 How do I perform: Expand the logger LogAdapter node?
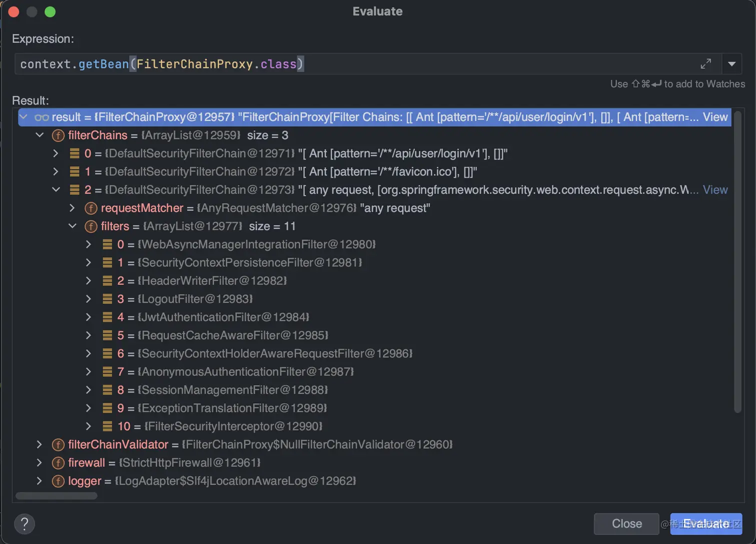39,481
